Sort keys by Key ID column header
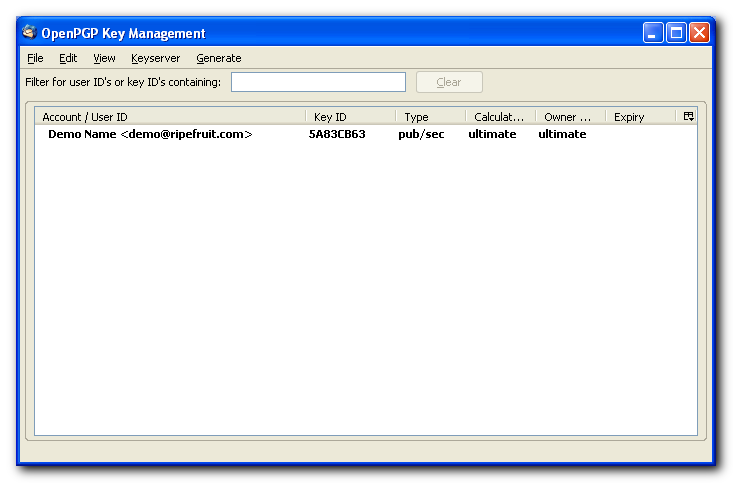Screen dimensions: 733x483 click(350, 117)
